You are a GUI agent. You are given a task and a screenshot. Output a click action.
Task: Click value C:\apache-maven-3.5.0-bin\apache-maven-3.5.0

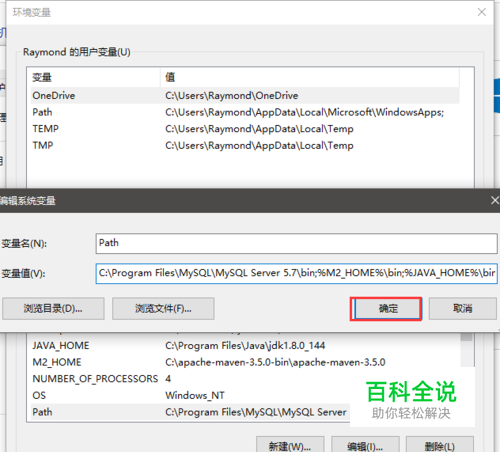[x=275, y=362]
